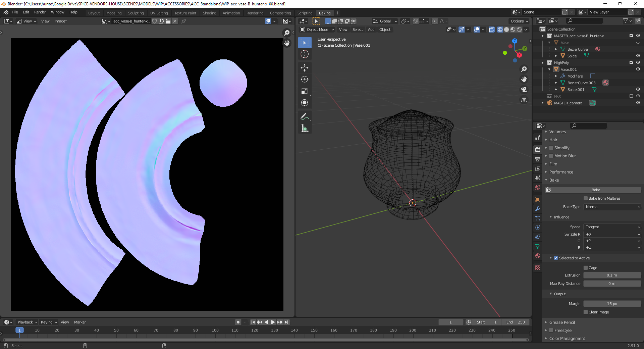Activate the Annotate pencil tool
This screenshot has height=349, width=644.
point(304,116)
